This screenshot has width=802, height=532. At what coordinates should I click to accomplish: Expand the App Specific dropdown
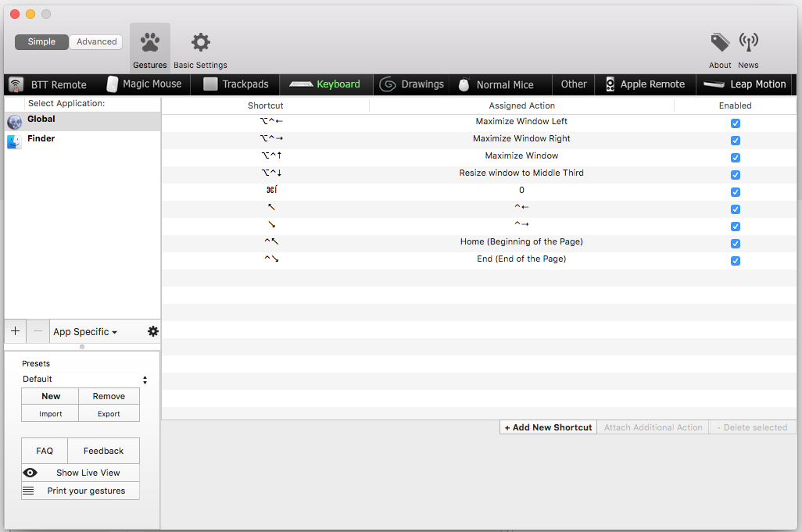[85, 332]
